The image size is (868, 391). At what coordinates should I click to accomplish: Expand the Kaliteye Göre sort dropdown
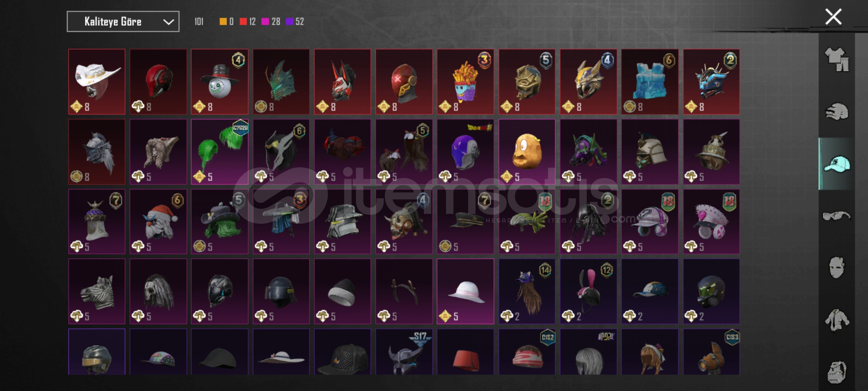[123, 21]
